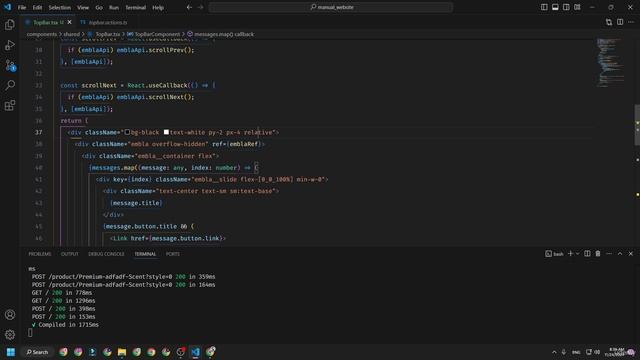Open launch profile dropdown arrow

(578, 254)
